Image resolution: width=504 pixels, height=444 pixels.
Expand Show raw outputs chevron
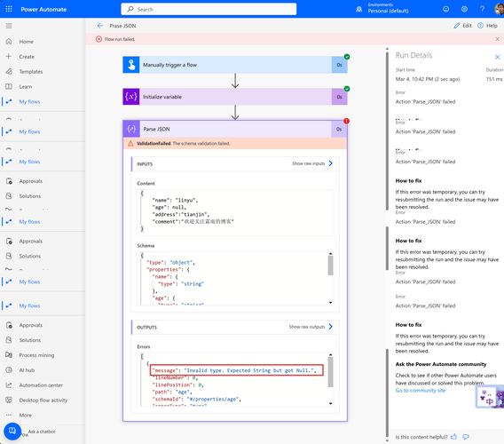[331, 327]
